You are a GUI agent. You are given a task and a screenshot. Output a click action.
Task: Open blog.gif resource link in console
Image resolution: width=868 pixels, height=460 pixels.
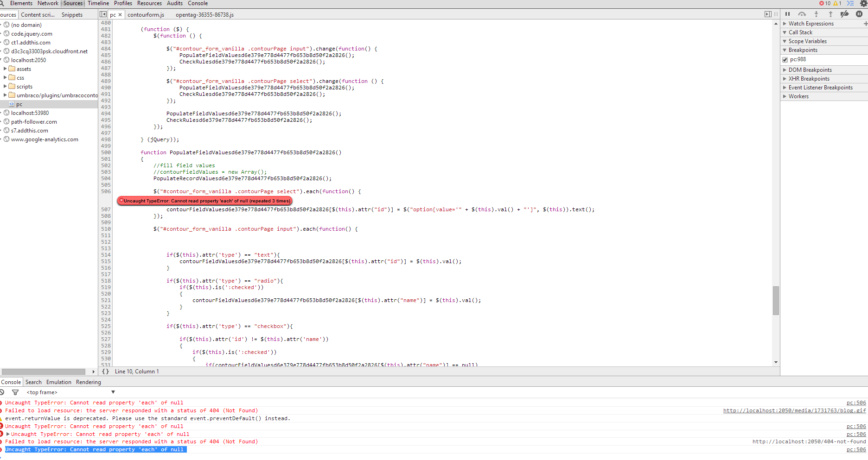[795, 410]
